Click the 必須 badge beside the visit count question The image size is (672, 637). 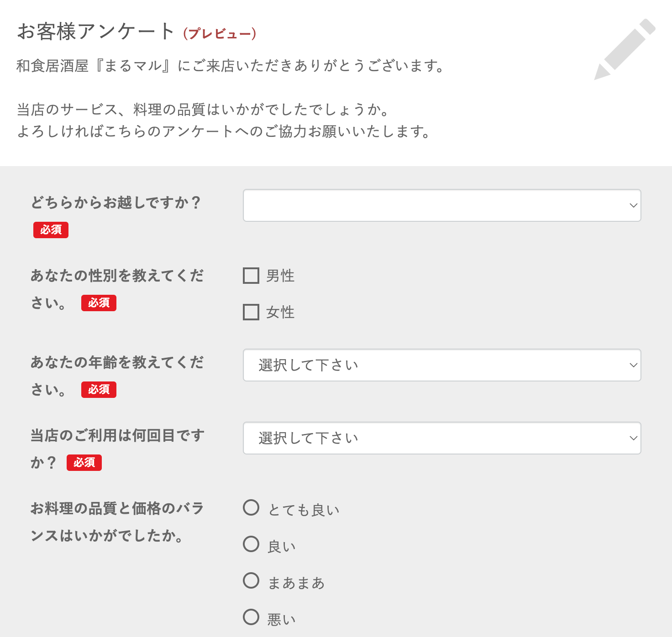[x=84, y=463]
